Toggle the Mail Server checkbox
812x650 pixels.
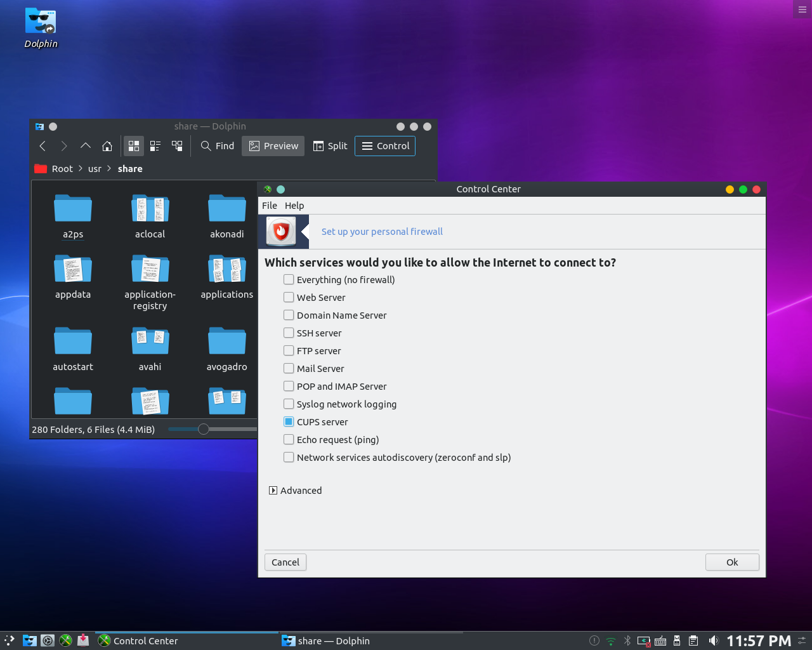[x=289, y=368]
